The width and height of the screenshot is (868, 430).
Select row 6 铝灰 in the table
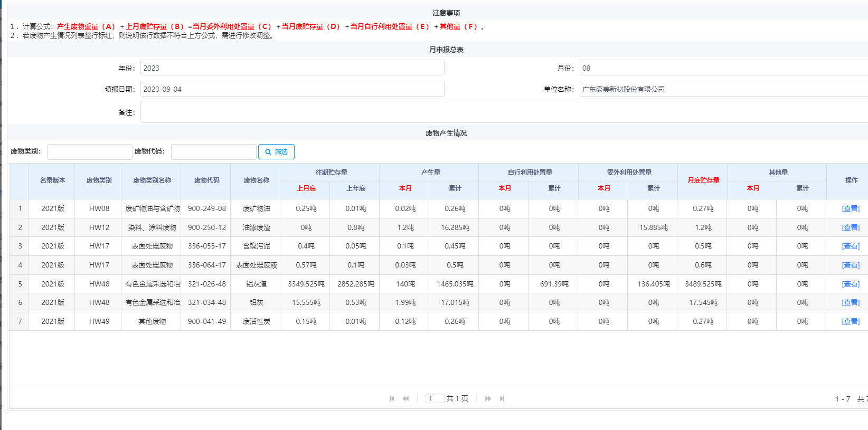[x=257, y=303]
